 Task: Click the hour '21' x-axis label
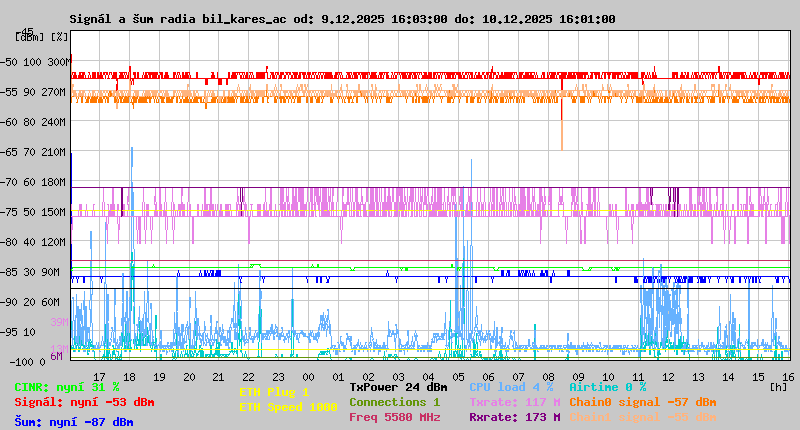[218, 377]
